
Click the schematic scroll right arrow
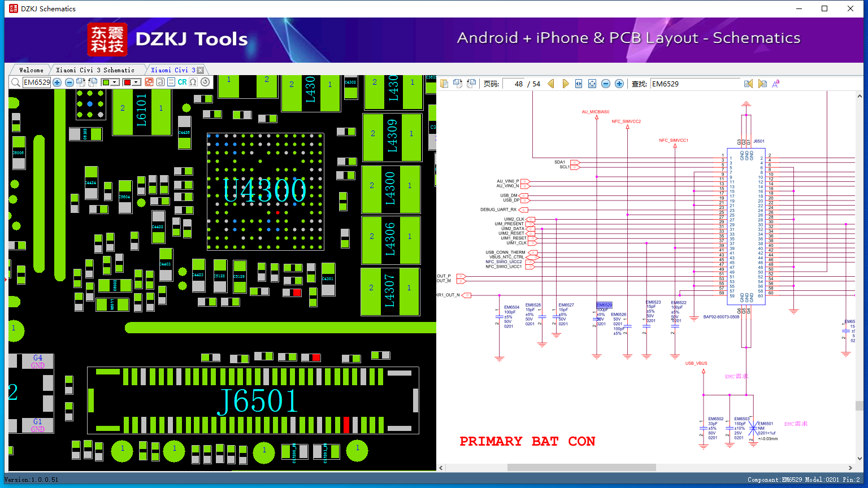(x=850, y=468)
